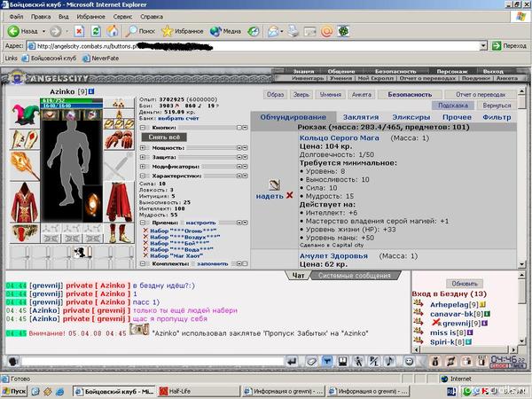Click the Ring of Grey Mage item icon
532x399 pixels.
[x=274, y=185]
